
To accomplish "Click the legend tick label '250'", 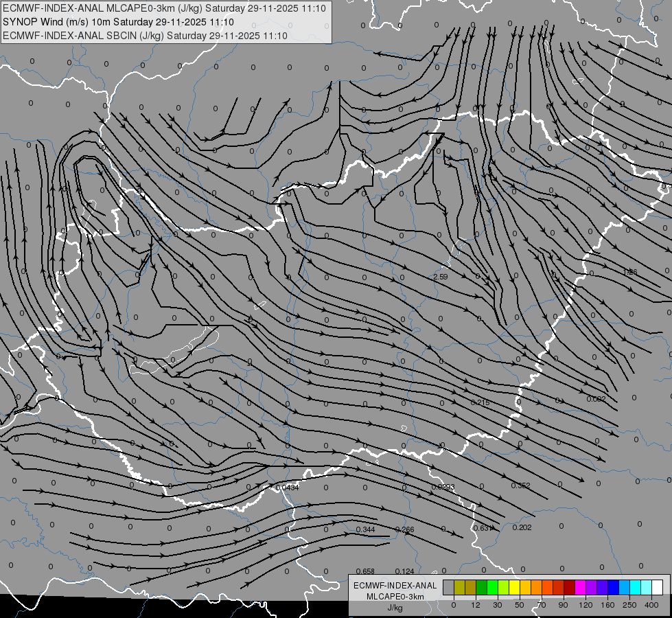I will point(629,605).
